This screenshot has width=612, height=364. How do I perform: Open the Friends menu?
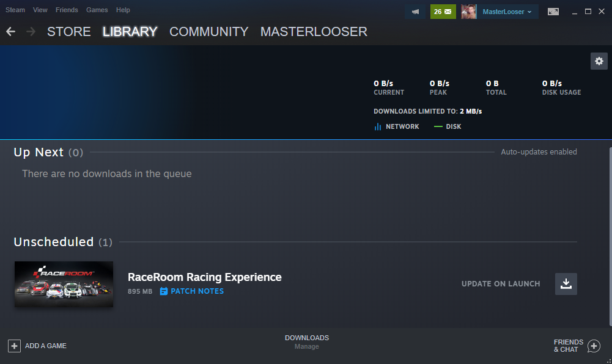coord(67,10)
